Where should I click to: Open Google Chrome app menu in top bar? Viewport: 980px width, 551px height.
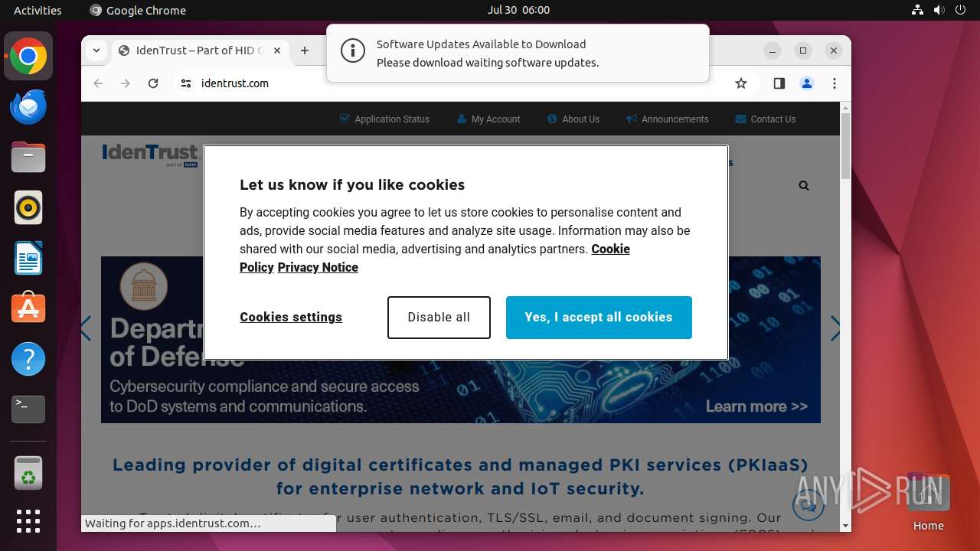coord(138,10)
